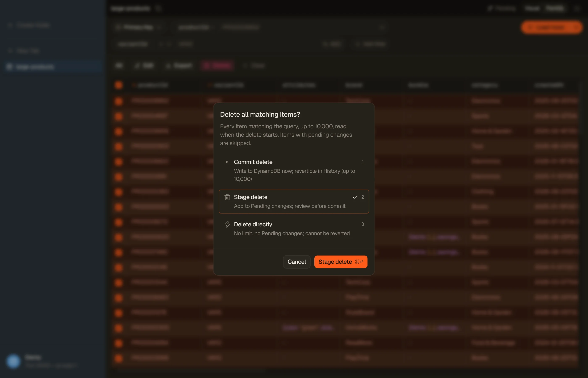588x378 pixels.
Task: Click the trash icon beside Stage delete
Action: click(x=227, y=197)
